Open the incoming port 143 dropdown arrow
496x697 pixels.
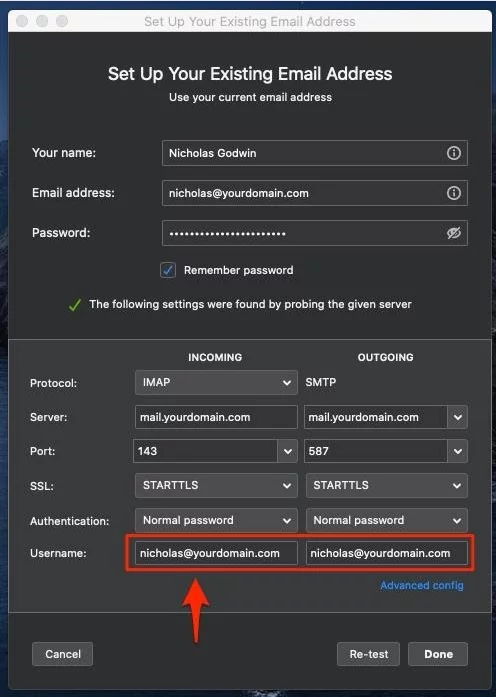[x=288, y=451]
